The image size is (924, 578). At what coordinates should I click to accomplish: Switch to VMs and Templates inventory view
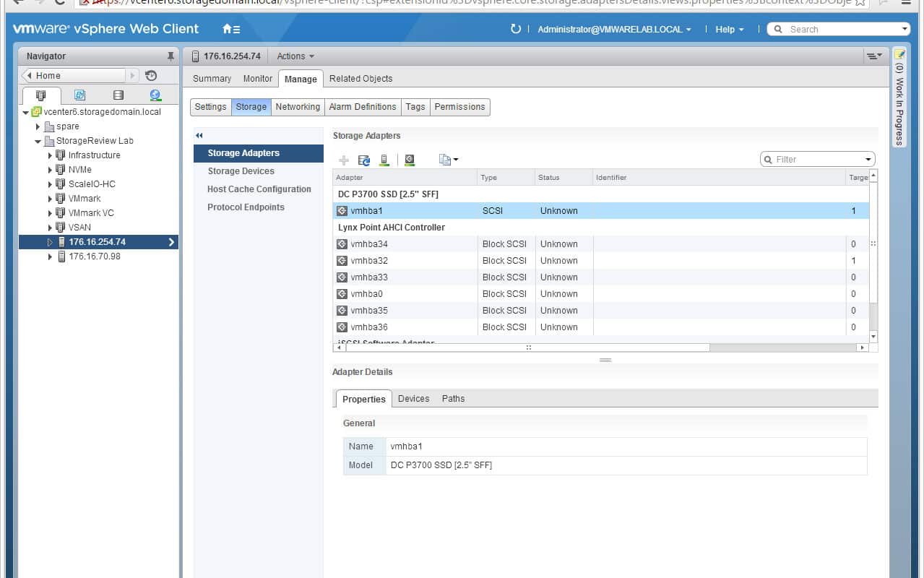point(79,95)
